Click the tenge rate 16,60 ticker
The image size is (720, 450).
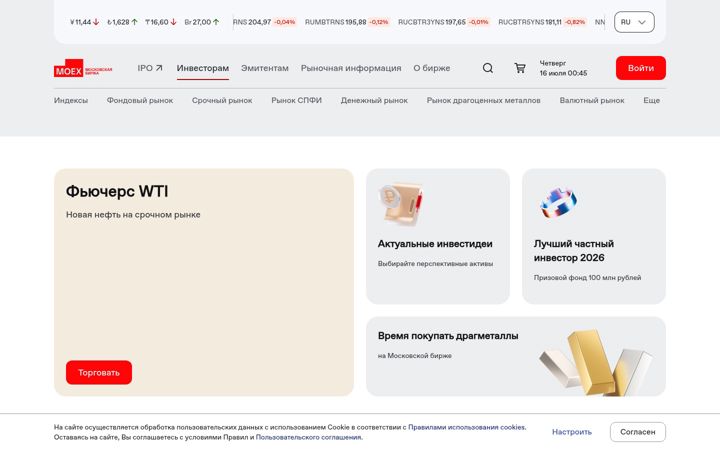pyautogui.click(x=161, y=22)
